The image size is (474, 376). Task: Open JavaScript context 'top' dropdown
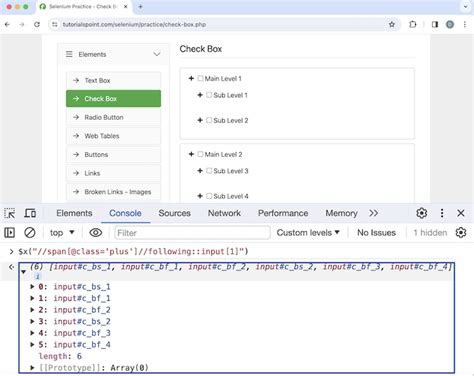(x=62, y=232)
